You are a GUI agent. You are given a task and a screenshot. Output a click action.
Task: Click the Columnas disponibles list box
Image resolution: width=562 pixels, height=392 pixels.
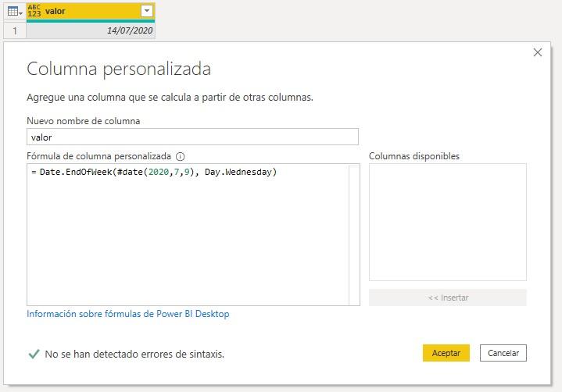pyautogui.click(x=447, y=222)
